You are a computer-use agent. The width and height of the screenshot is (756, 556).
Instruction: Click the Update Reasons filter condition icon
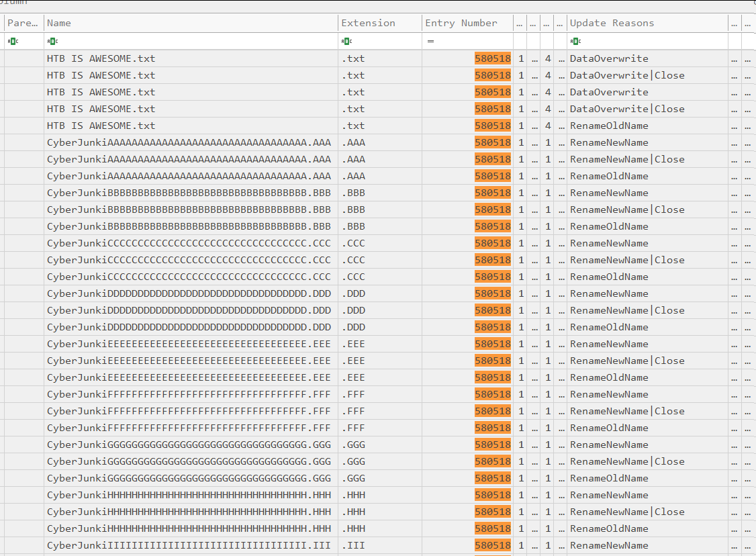(x=574, y=42)
